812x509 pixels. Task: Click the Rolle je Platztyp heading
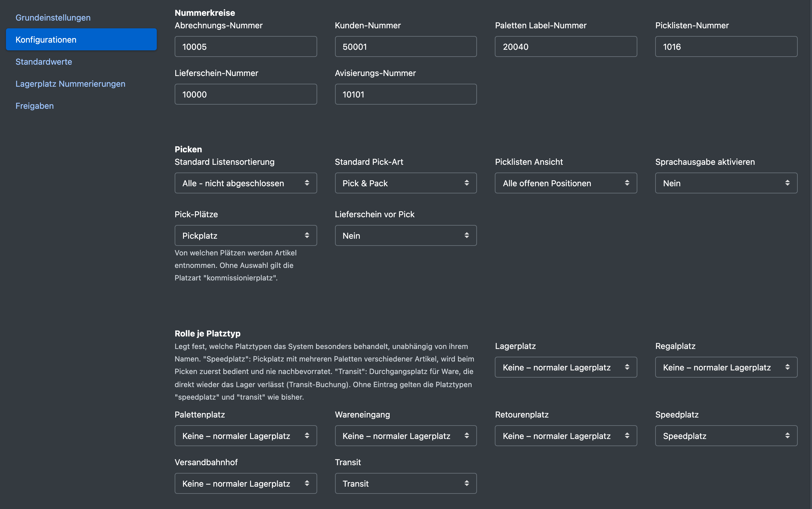[207, 333]
